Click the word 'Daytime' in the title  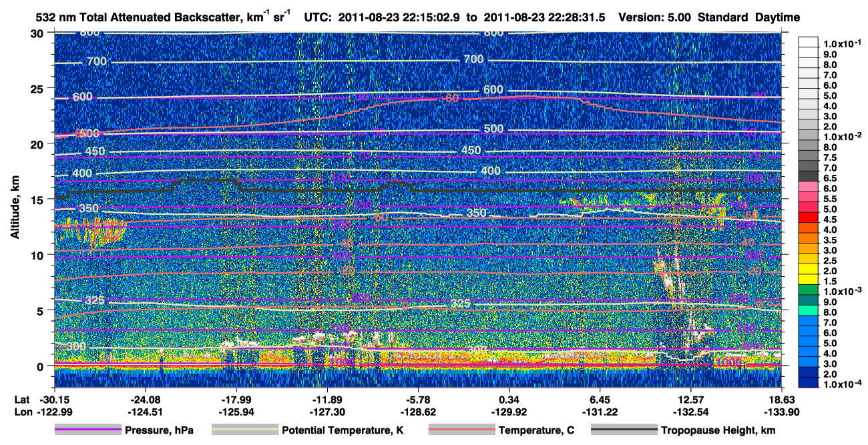(778, 18)
